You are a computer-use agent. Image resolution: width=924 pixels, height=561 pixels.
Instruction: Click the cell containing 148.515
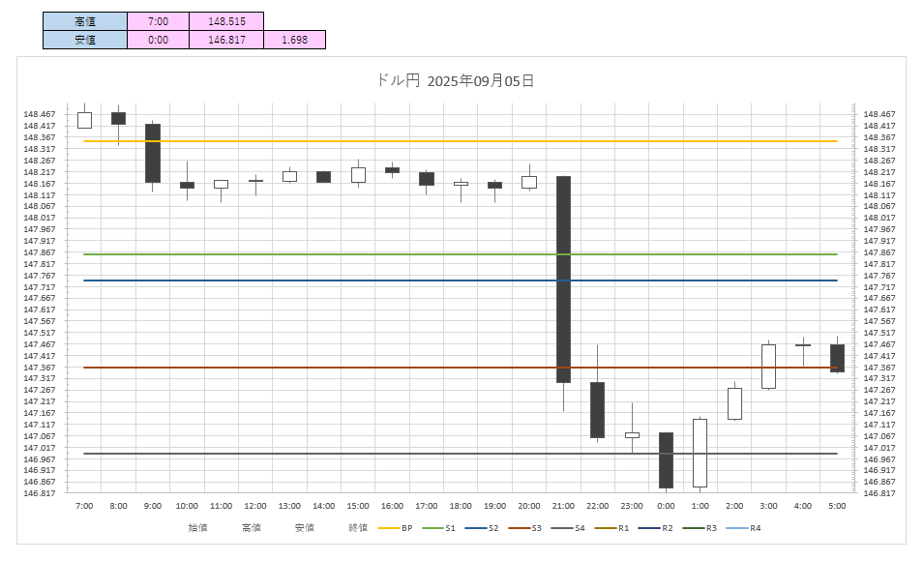coord(225,21)
